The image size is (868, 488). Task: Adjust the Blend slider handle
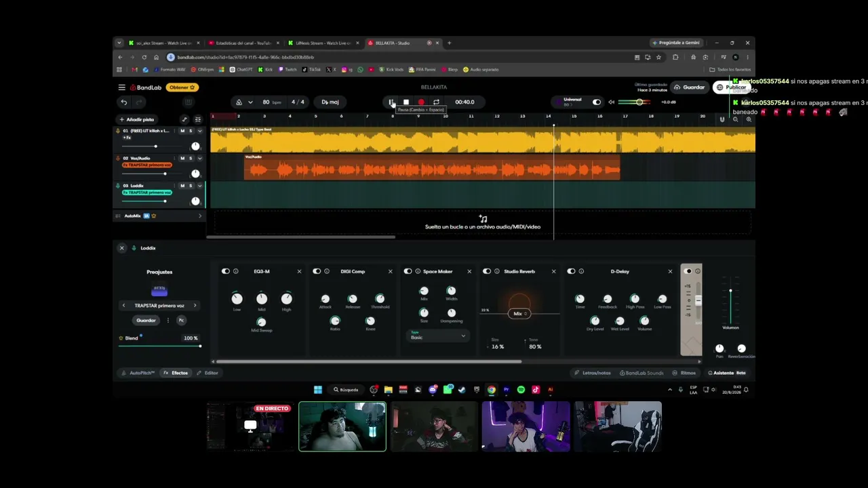pos(200,346)
